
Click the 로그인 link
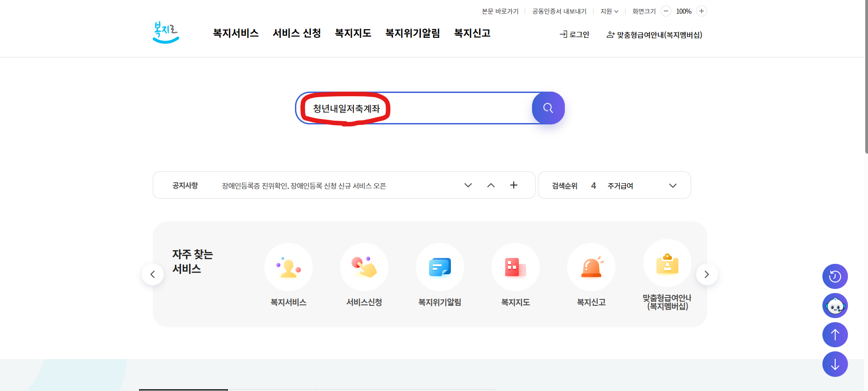coord(574,35)
